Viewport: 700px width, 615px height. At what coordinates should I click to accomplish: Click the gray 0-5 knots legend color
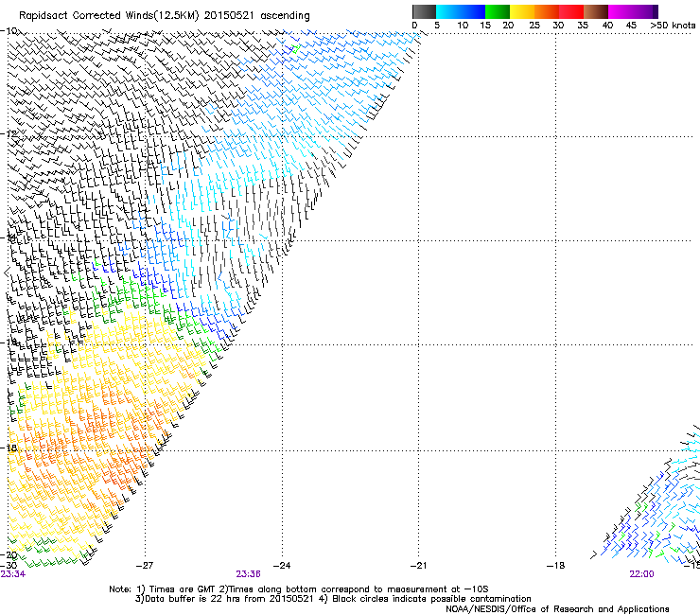(424, 11)
